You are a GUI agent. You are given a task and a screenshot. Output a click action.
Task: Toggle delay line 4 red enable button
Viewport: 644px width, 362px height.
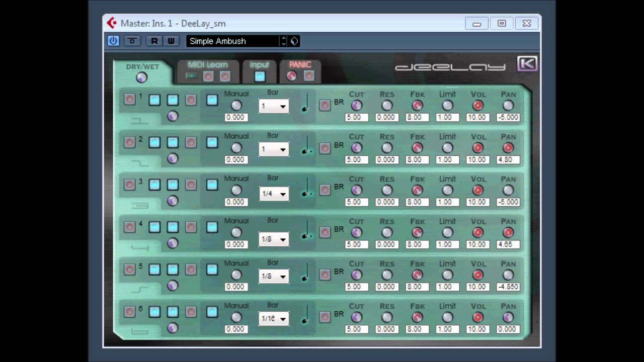pyautogui.click(x=129, y=227)
